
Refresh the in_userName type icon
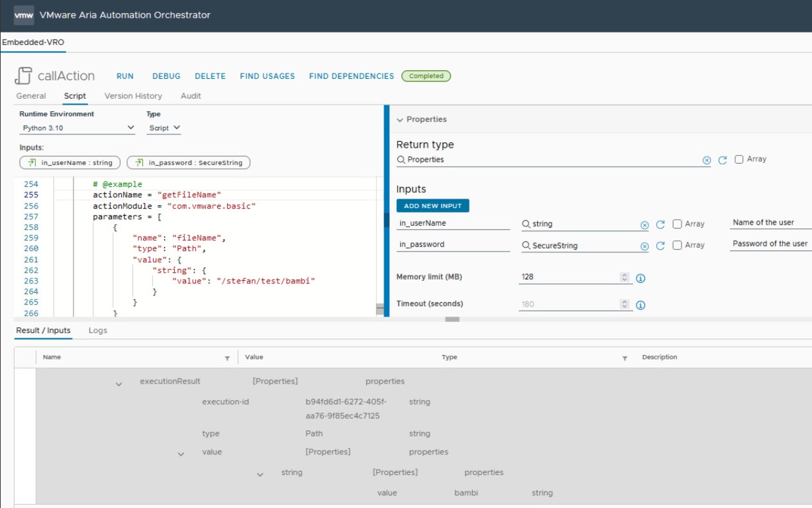660,225
